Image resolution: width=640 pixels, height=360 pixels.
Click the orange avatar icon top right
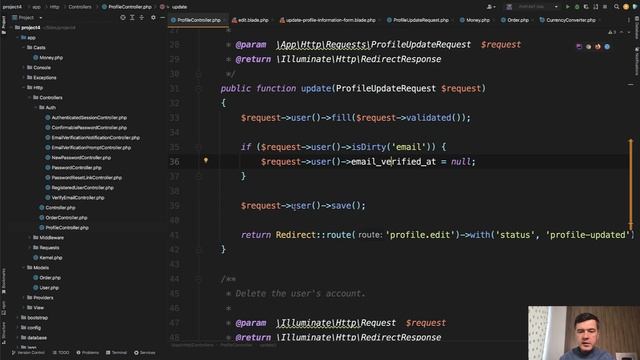(x=626, y=7)
